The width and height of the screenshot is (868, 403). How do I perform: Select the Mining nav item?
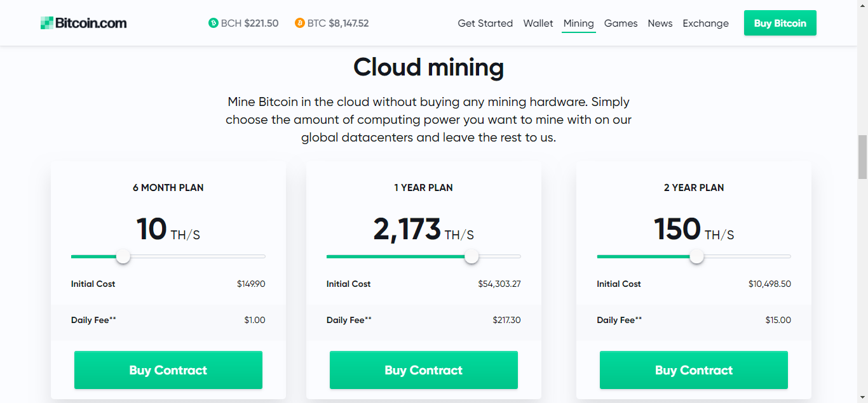click(x=578, y=23)
